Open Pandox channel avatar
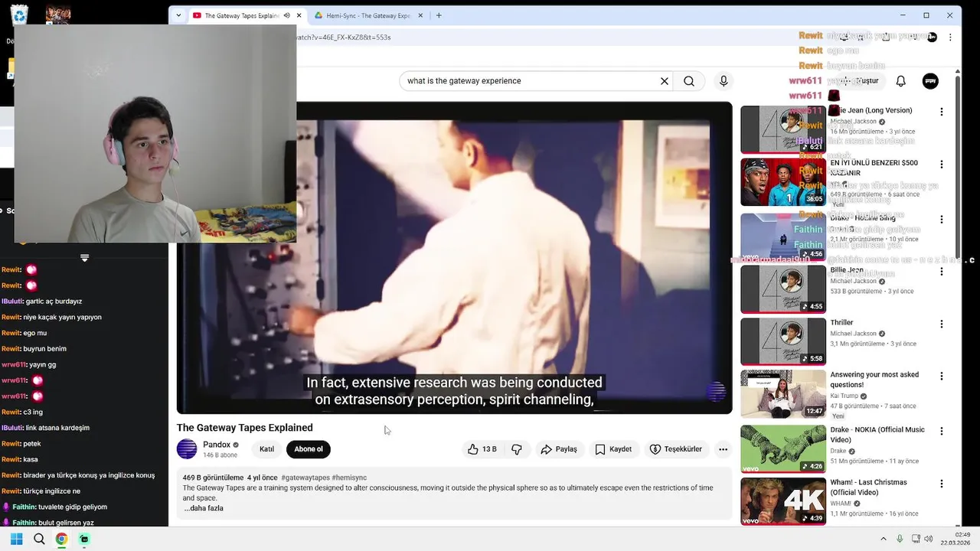The image size is (980, 551). (x=187, y=449)
